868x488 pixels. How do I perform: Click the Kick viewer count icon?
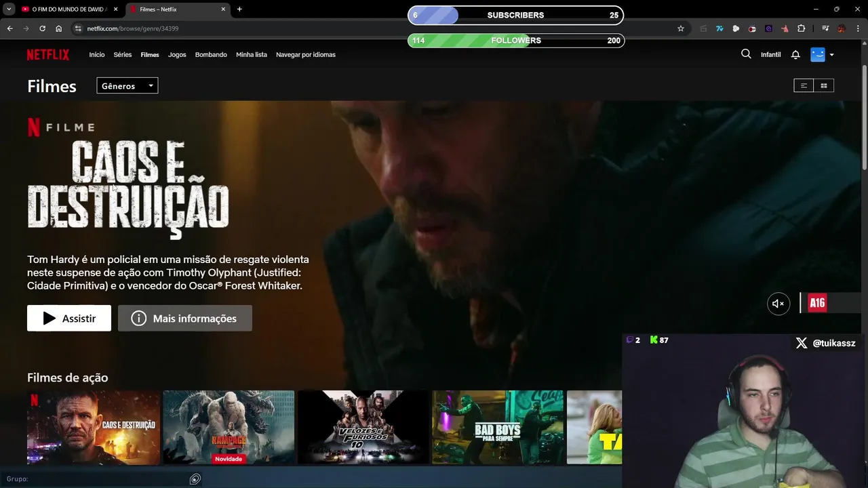(654, 340)
